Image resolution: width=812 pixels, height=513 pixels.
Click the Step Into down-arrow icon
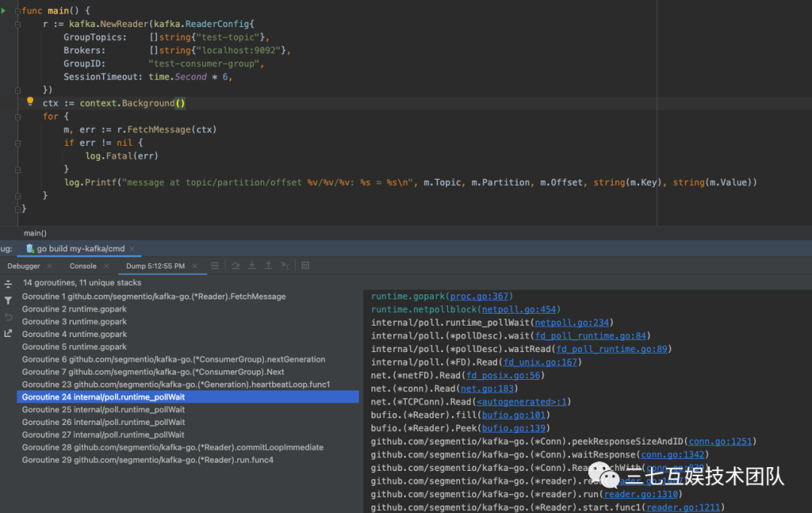(252, 266)
